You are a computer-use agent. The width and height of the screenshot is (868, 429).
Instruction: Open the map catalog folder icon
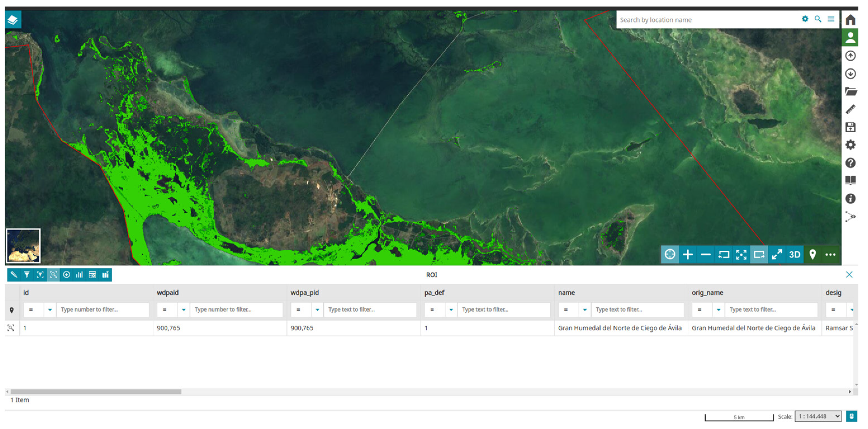tap(850, 91)
